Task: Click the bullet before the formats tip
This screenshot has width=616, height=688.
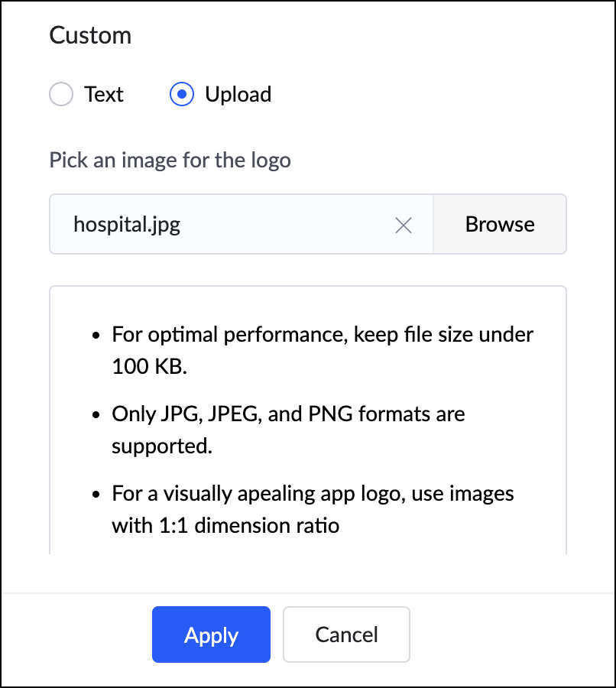Action: coord(96,415)
